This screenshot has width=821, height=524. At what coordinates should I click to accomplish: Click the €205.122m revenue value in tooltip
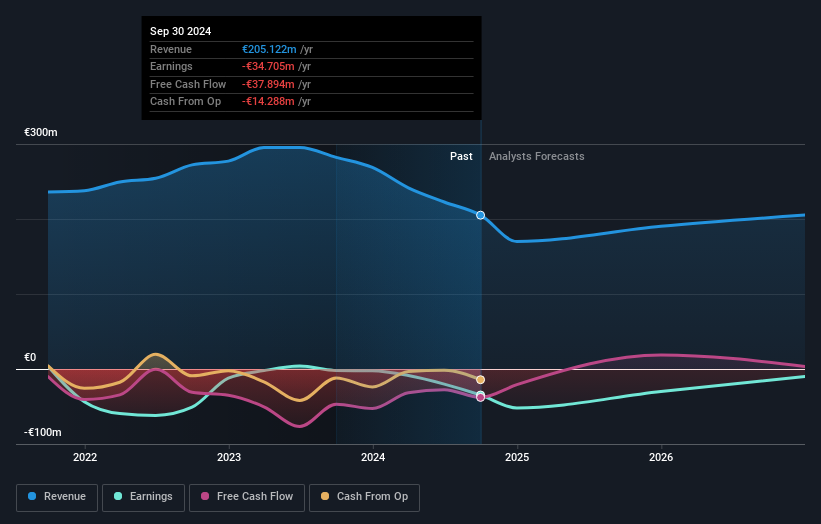pyautogui.click(x=269, y=49)
